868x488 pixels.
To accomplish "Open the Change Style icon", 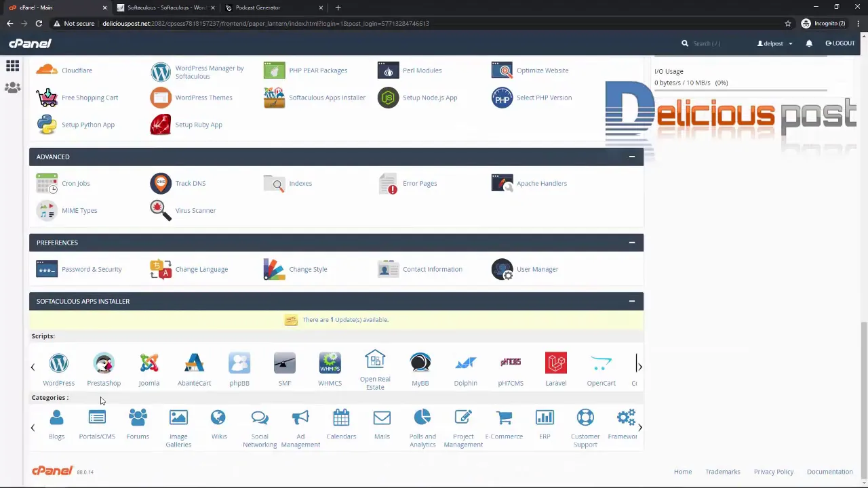I will click(275, 269).
